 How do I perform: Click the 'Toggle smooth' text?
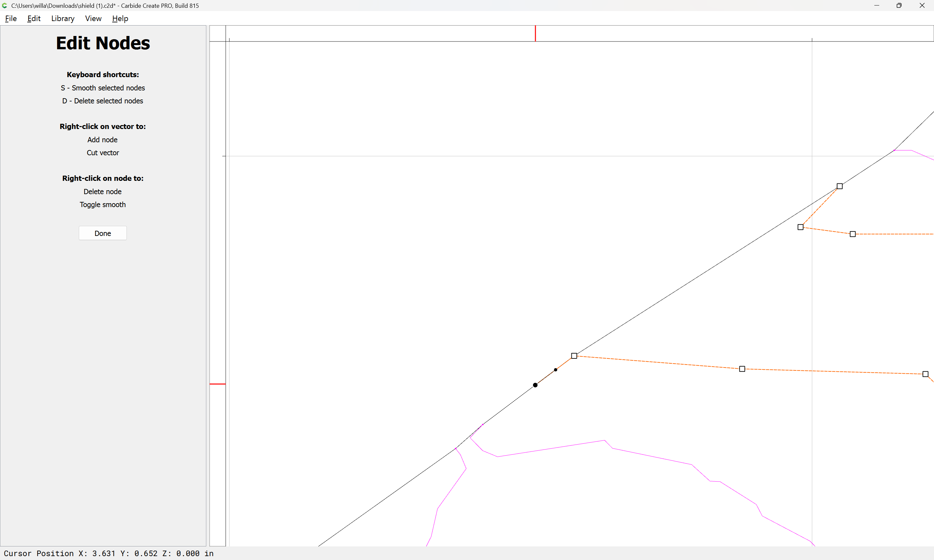click(103, 204)
